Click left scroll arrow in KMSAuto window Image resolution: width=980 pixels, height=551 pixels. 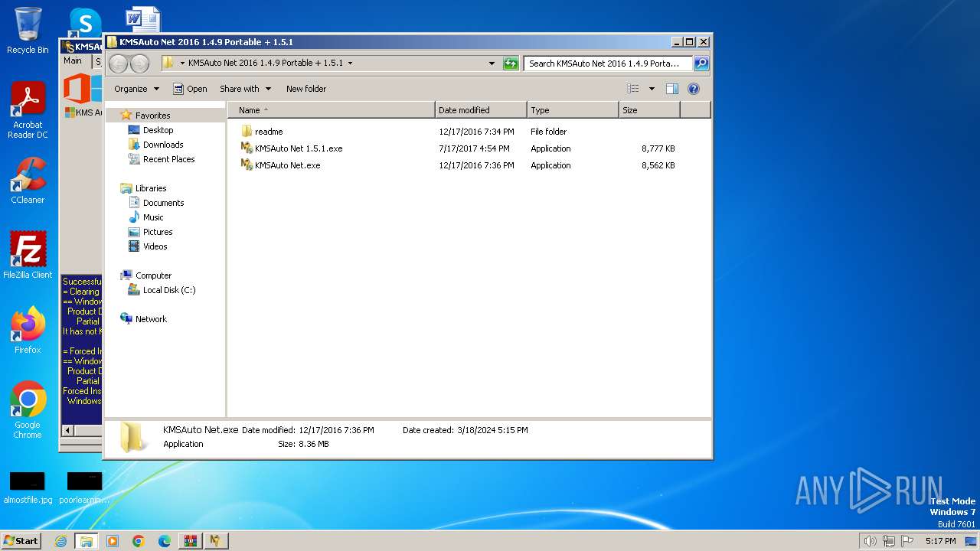click(67, 431)
